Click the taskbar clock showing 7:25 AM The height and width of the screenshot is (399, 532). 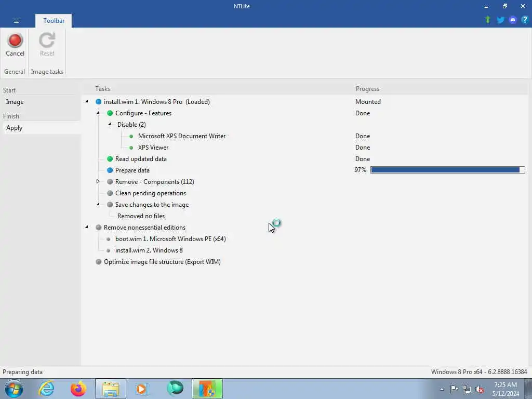click(x=506, y=389)
